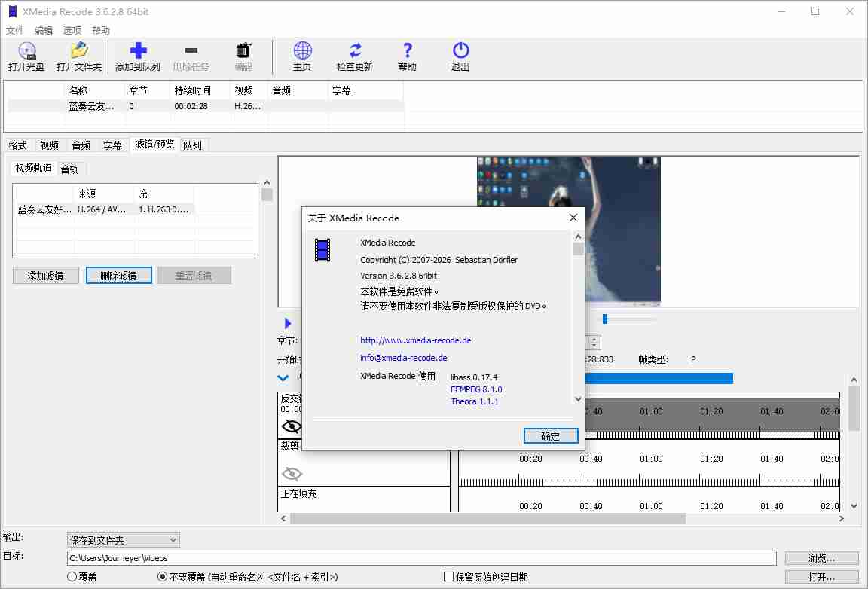Click the Exit (退出) power icon
Image resolution: width=868 pixels, height=589 pixels.
pos(460,51)
